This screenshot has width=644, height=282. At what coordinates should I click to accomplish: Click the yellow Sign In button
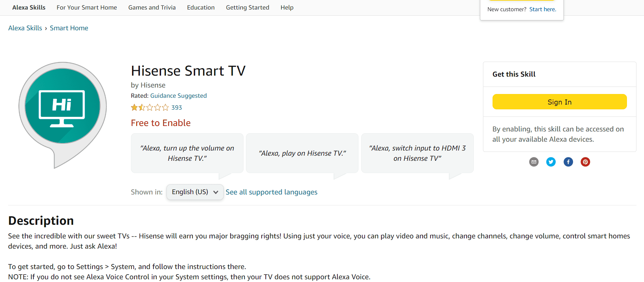[x=559, y=102]
